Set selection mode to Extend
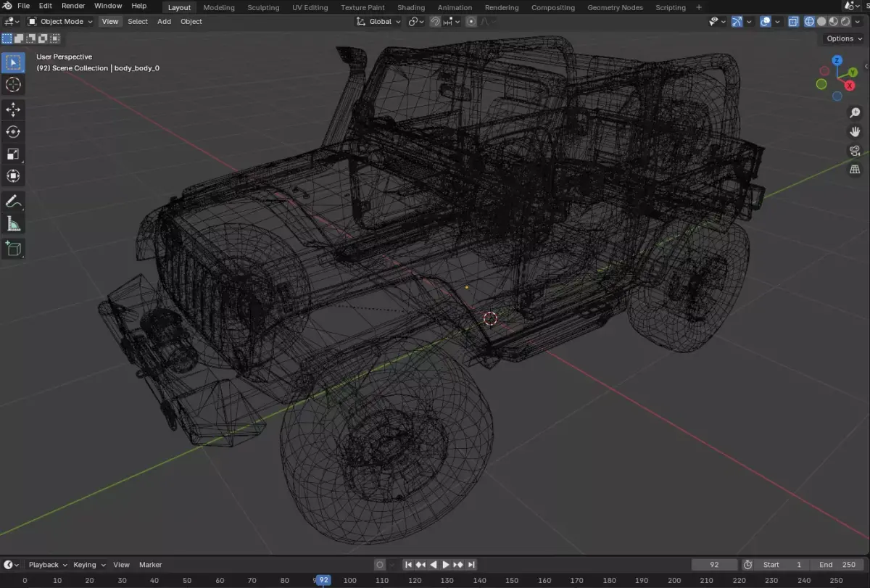The width and height of the screenshot is (870, 588). point(20,38)
